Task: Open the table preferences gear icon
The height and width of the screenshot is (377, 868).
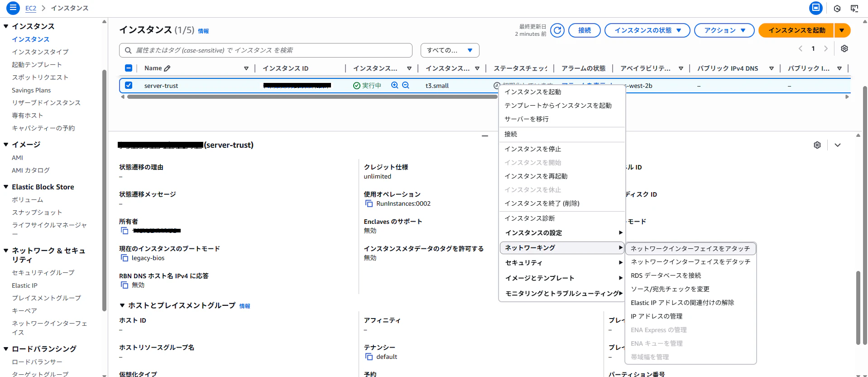Action: [x=844, y=48]
